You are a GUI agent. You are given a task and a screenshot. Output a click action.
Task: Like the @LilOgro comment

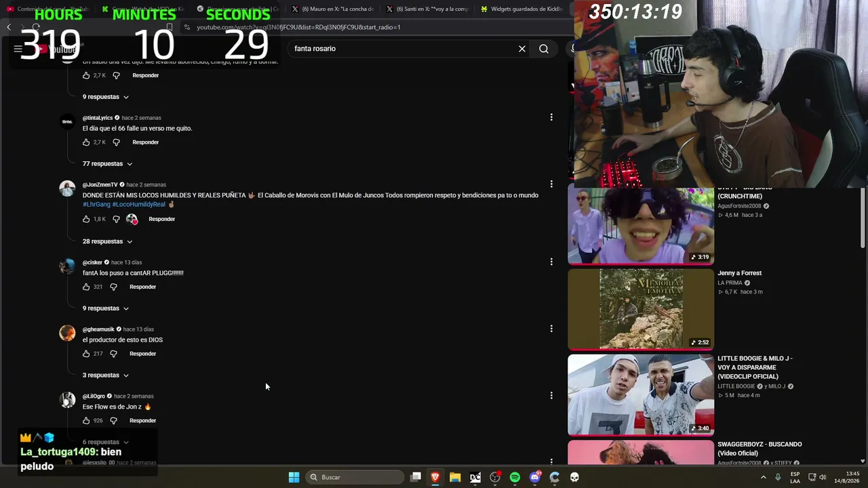tap(86, 420)
